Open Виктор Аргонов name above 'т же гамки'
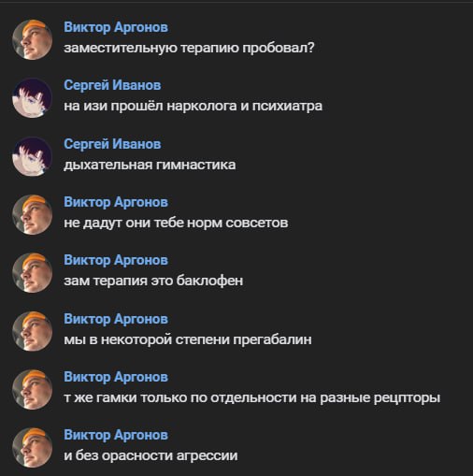This screenshot has height=476, width=473. point(116,377)
